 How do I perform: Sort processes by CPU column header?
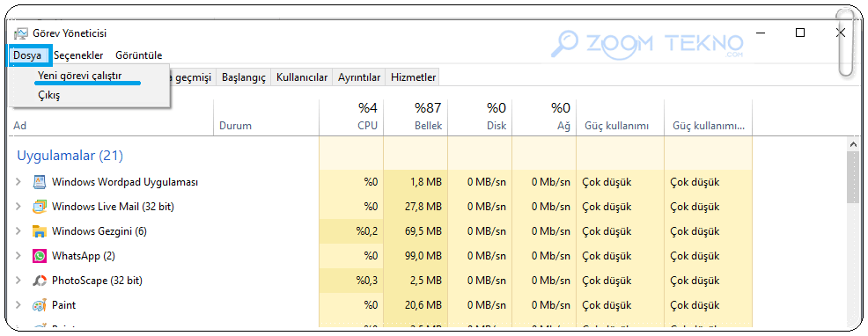click(x=351, y=116)
